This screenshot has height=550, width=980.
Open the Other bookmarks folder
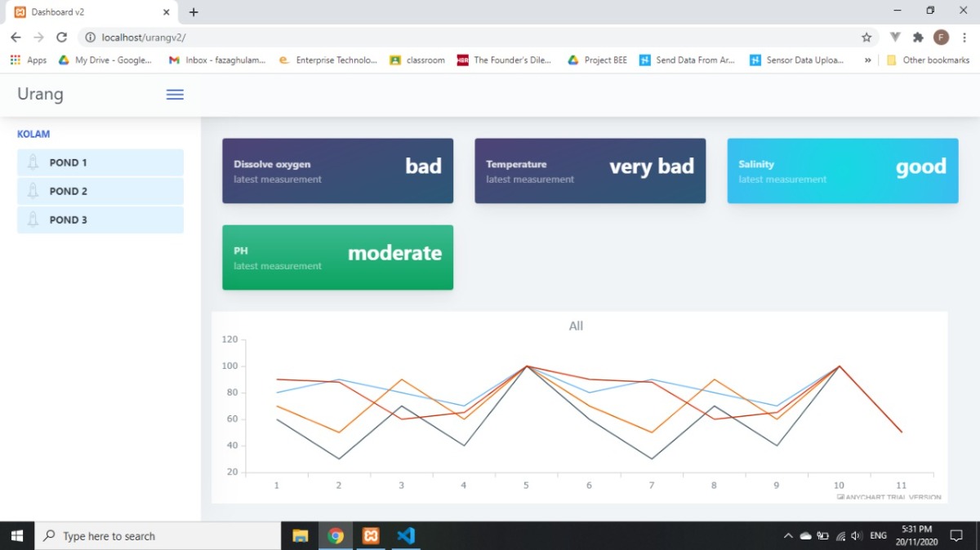928,60
